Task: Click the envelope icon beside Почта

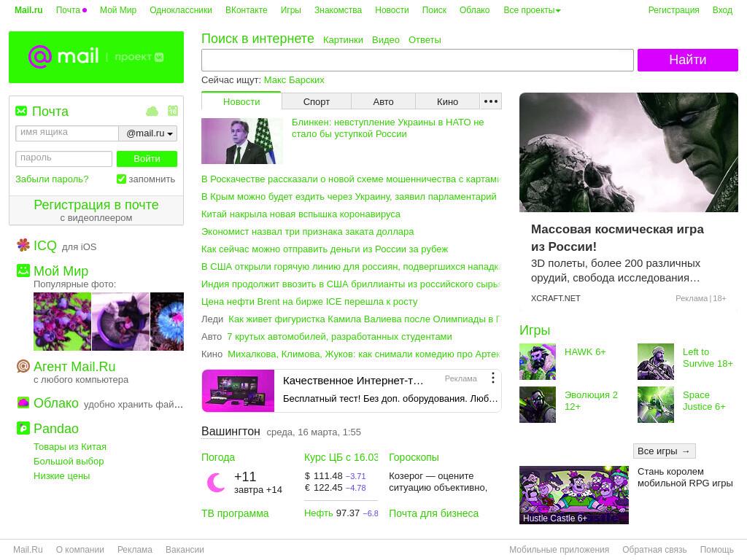Action: click(21, 111)
